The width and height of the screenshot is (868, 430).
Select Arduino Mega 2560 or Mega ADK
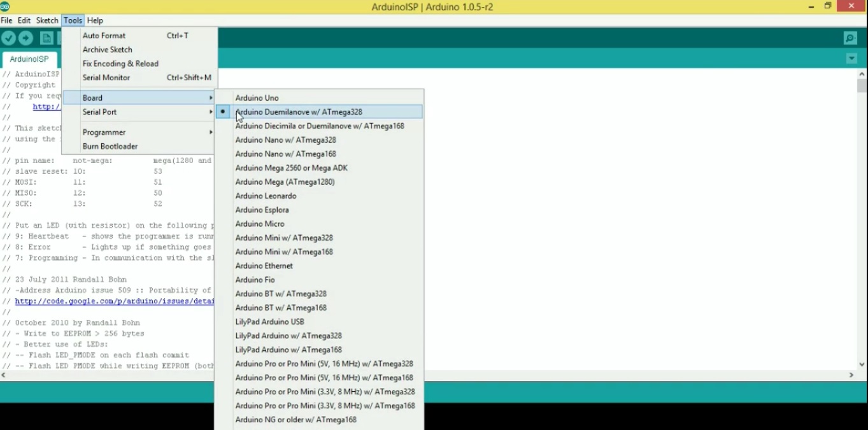pos(319,168)
